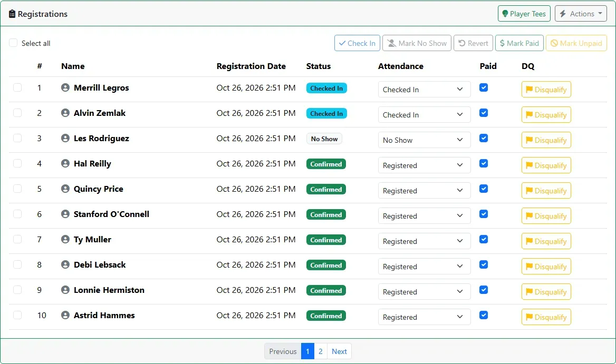Open attendance dropdown for Alvin Zemlak

tap(424, 114)
